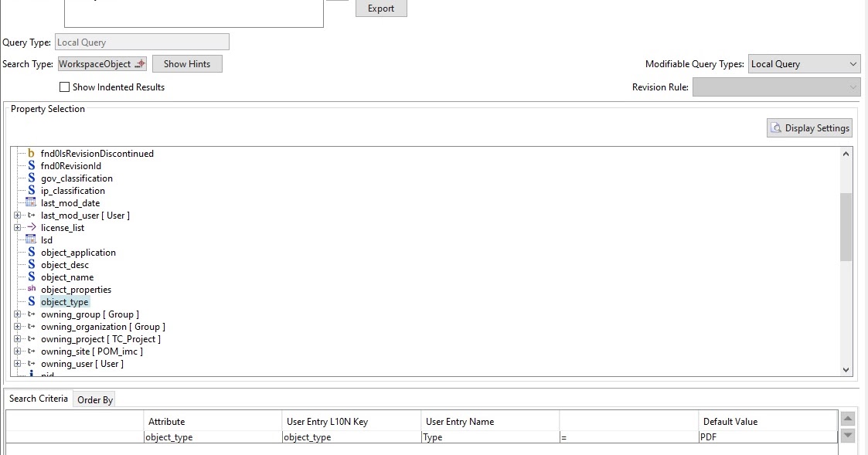The height and width of the screenshot is (455, 868).
Task: Click the arrow icon beside license_list
Action: coord(31,227)
